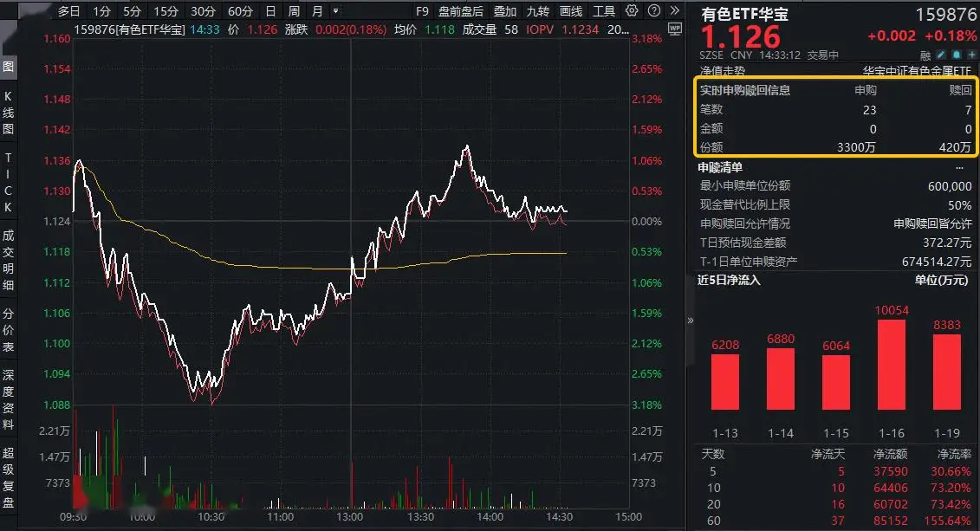Expand the >> overflow chevron in toolbar

point(675,10)
